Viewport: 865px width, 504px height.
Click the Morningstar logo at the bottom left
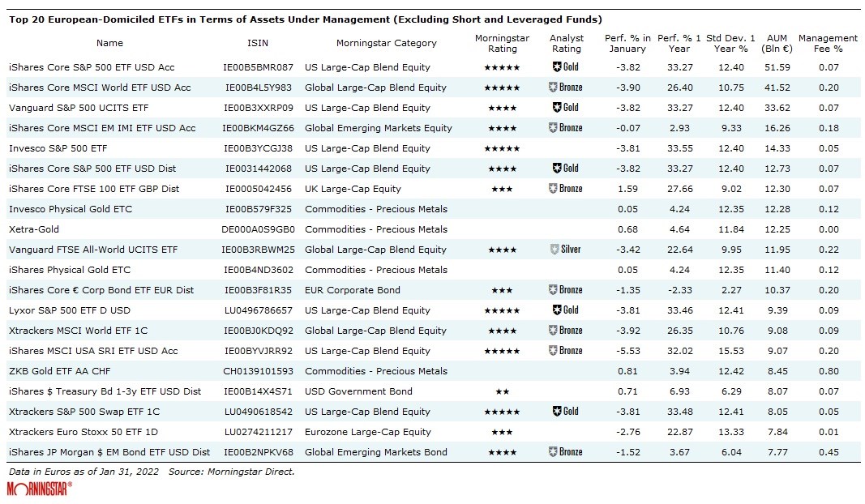(x=39, y=489)
